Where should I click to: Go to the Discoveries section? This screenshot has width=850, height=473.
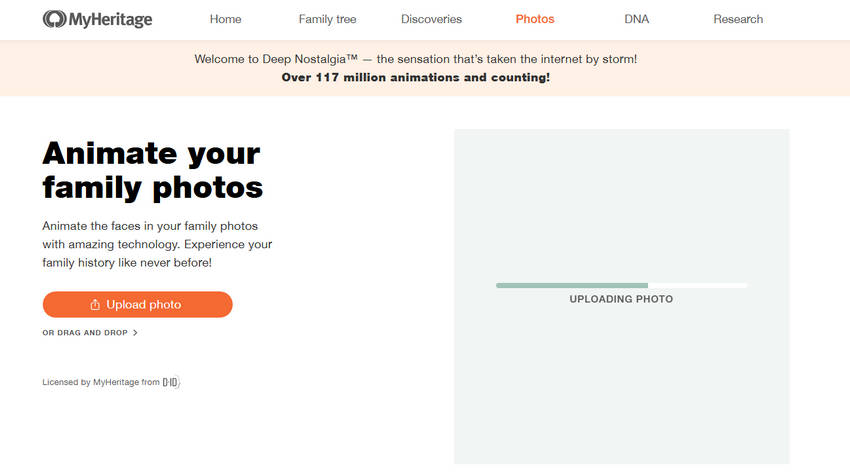[x=432, y=19]
